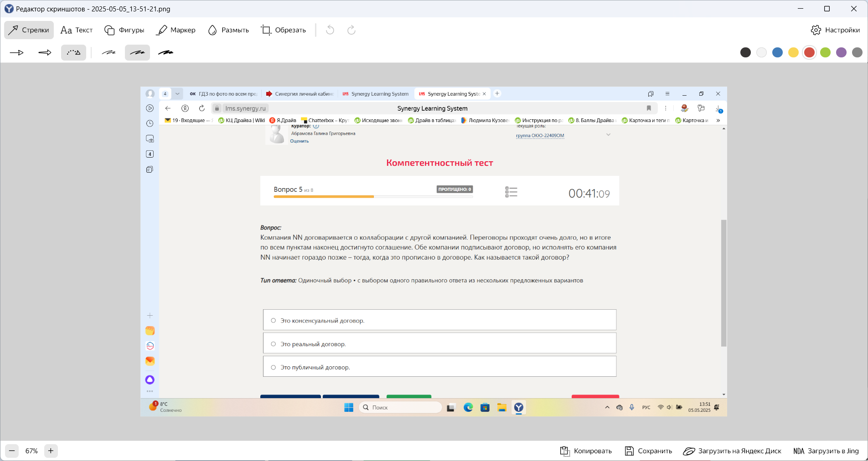868x461 pixels.
Task: Select the Текст text tool
Action: [77, 30]
